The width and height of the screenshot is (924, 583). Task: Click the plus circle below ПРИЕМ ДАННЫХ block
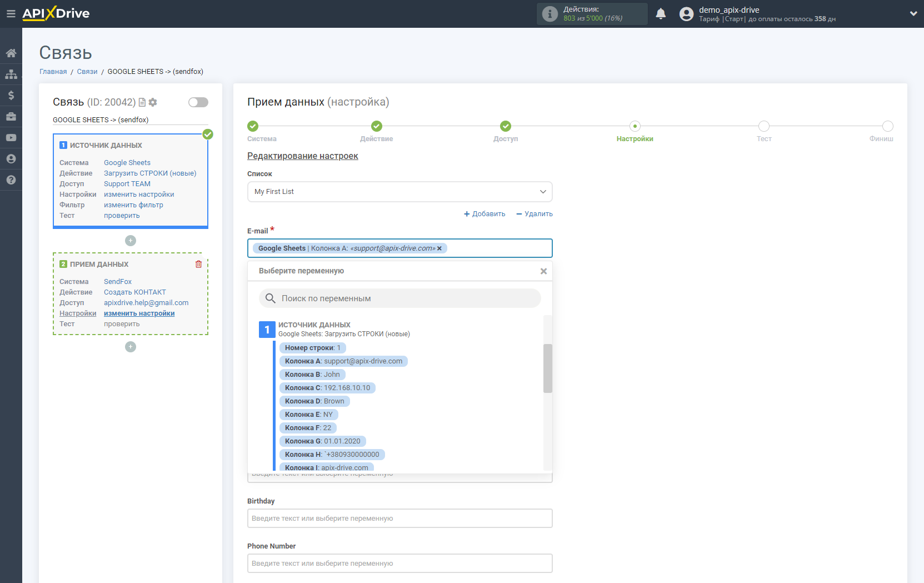pyautogui.click(x=131, y=347)
